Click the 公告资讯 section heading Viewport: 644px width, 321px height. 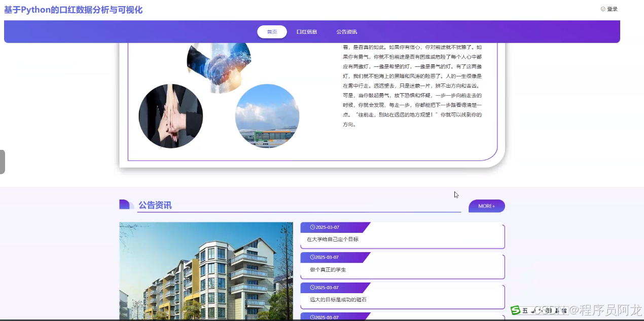155,205
